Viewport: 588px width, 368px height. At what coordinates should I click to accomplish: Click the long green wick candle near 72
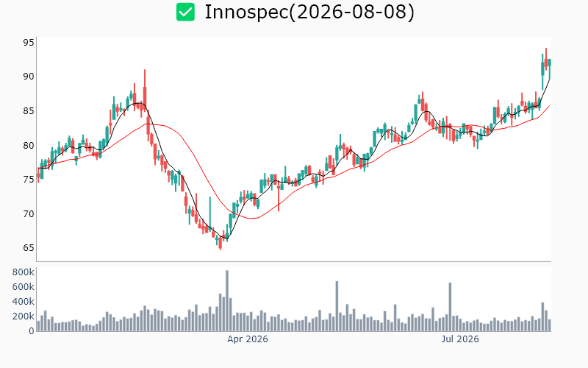pos(210,213)
